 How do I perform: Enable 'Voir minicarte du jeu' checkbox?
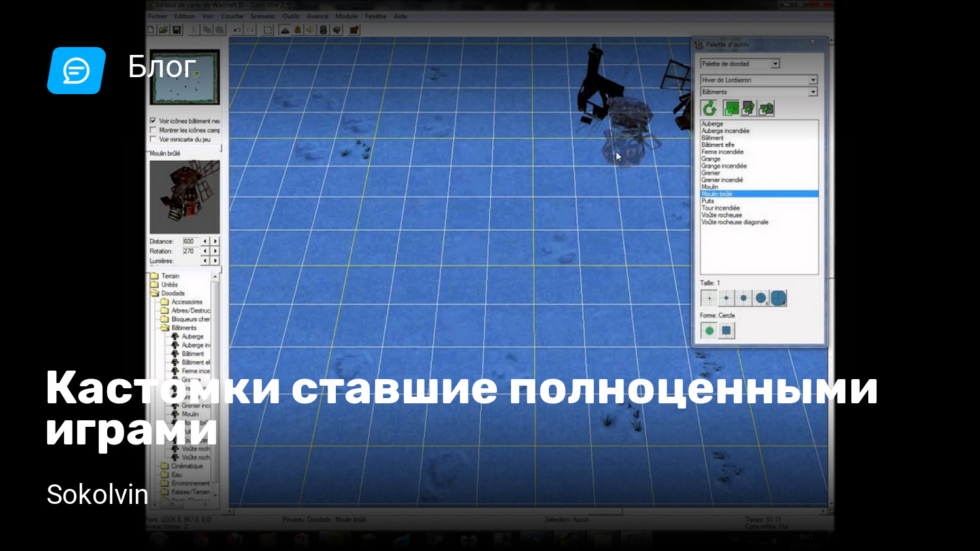pos(153,139)
